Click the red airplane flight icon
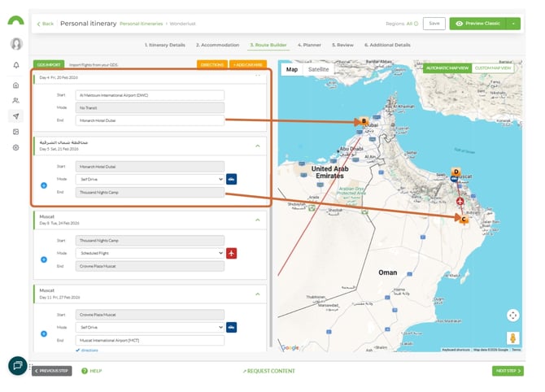 pos(232,253)
